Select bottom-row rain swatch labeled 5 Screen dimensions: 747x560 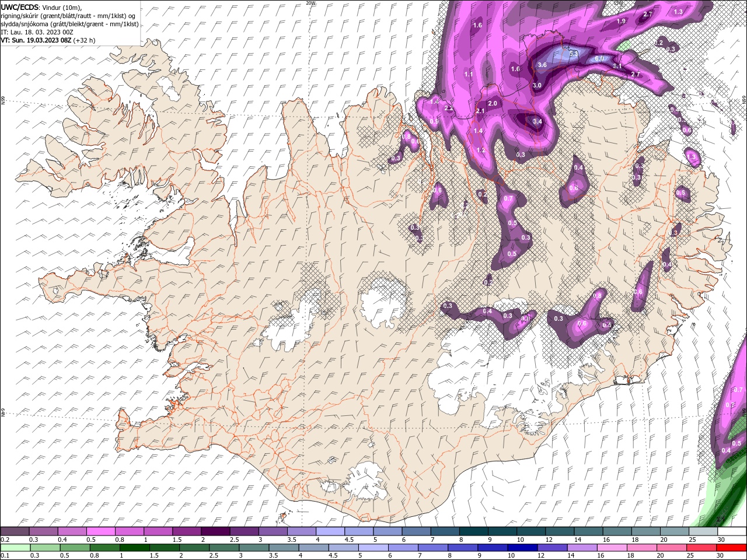tap(373, 547)
